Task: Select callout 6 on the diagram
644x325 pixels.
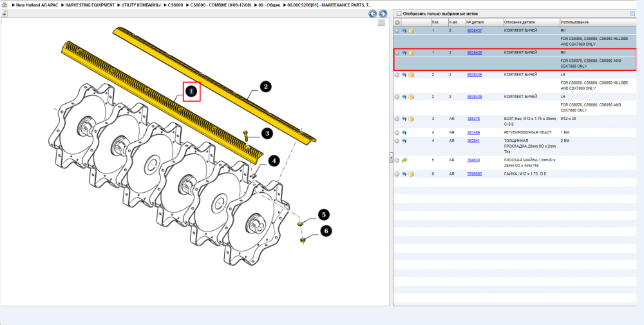Action: pos(326,231)
